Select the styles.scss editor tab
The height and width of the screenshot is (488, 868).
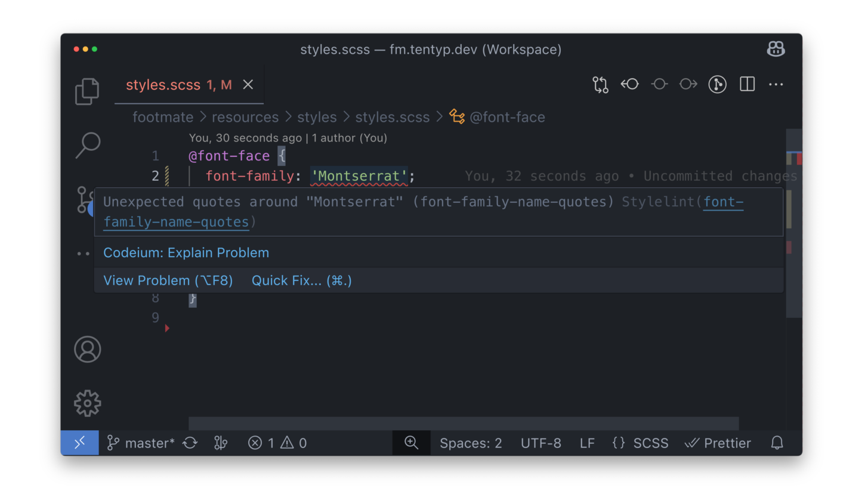pos(178,85)
